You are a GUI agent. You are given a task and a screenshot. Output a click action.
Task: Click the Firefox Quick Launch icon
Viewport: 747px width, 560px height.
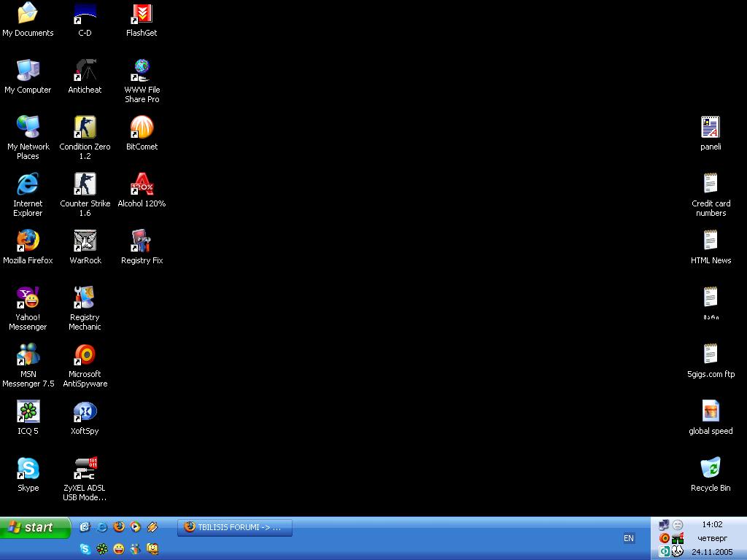pos(119,526)
